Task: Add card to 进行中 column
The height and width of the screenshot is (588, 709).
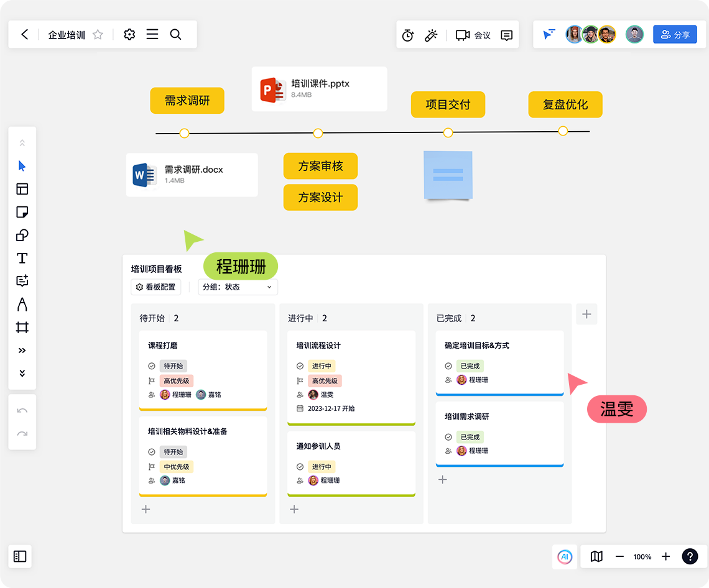Action: coord(294,509)
